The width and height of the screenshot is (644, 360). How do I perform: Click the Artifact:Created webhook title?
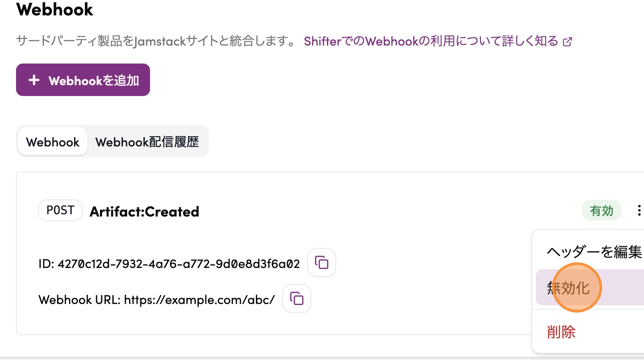144,212
